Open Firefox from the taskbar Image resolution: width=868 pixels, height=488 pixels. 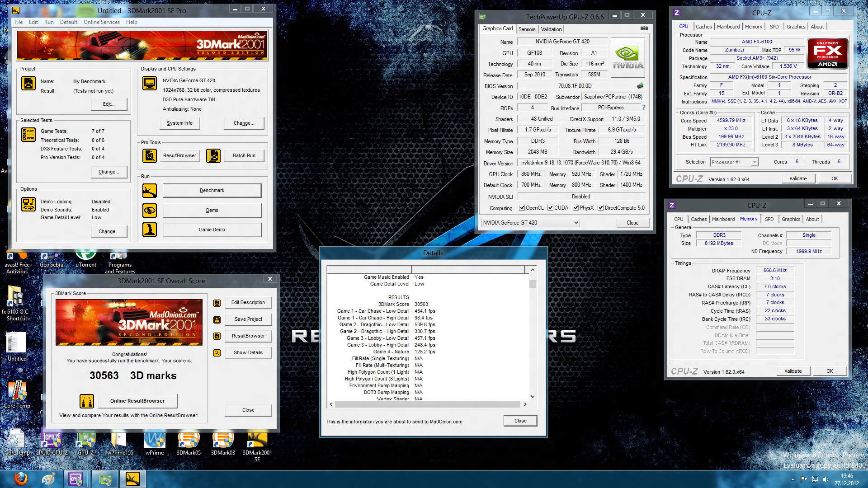pos(21,479)
